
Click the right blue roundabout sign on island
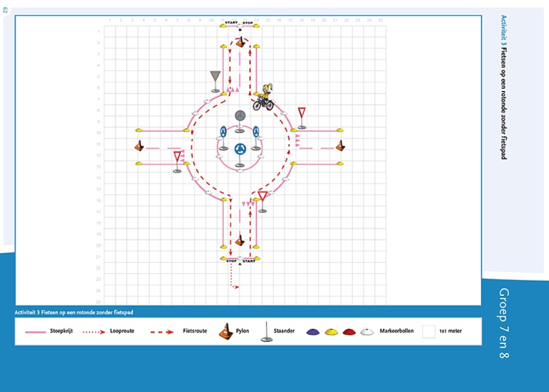coord(256,138)
